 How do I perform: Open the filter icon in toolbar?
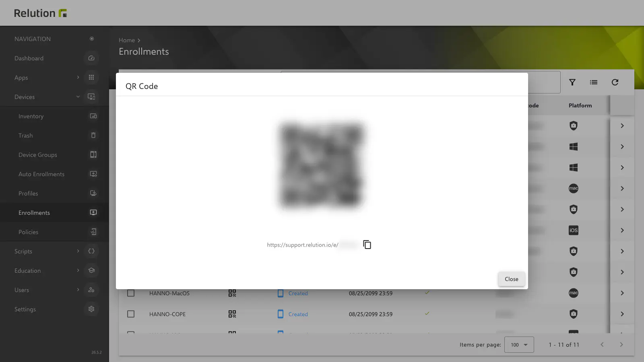572,82
